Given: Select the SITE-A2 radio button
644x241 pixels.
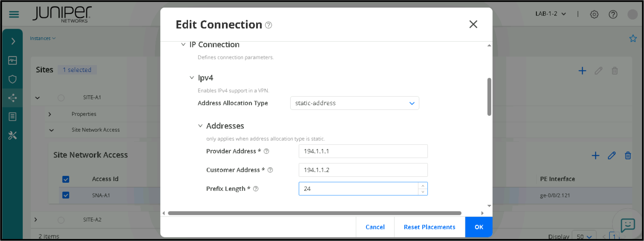Looking at the screenshot, I should point(61,220).
